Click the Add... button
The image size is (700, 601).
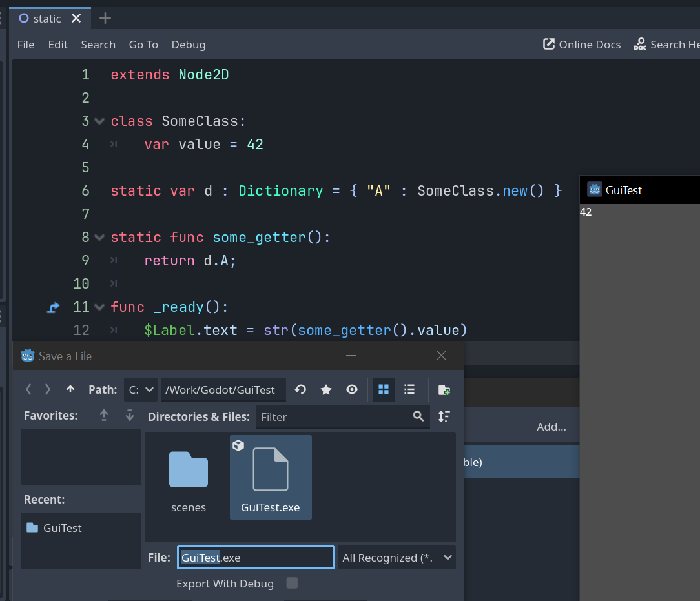pyautogui.click(x=551, y=427)
